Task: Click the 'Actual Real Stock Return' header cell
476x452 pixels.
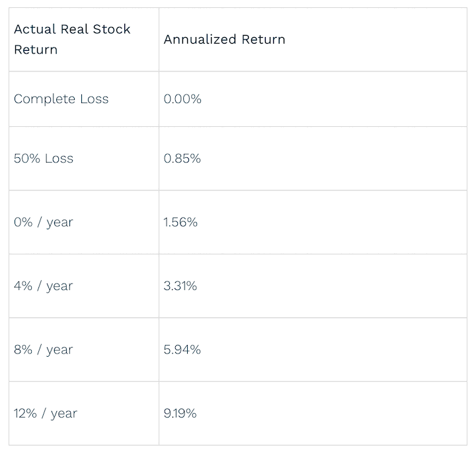Action: [x=84, y=40]
